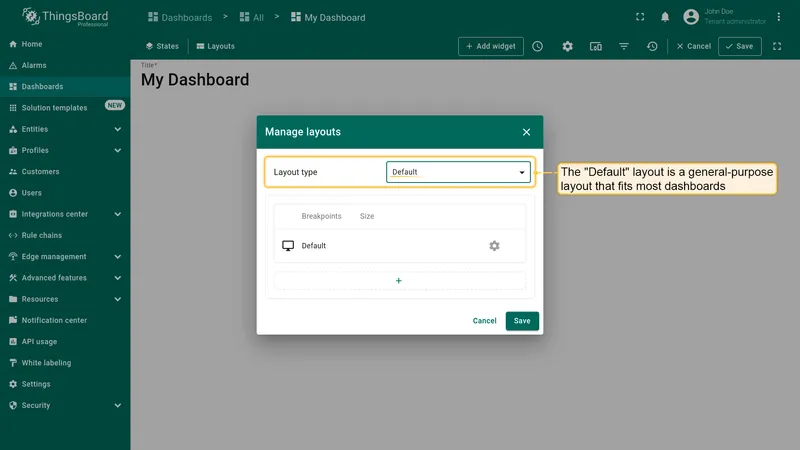Click My Dashboard in the breadcrumb
800x450 pixels.
point(328,17)
